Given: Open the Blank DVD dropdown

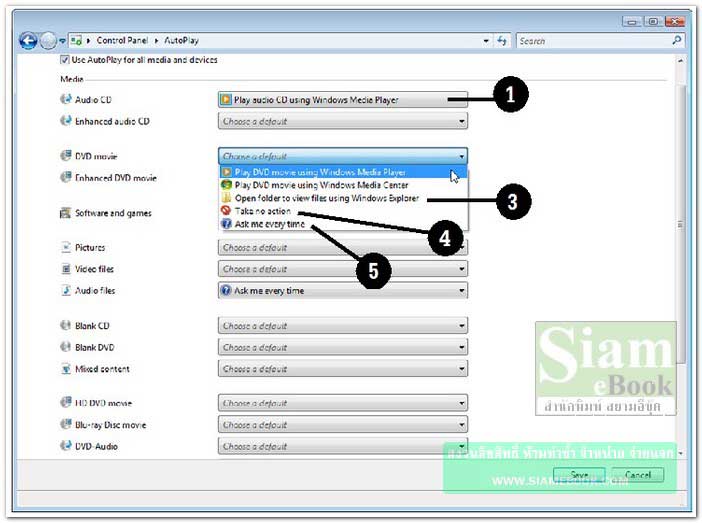Looking at the screenshot, I should point(343,347).
